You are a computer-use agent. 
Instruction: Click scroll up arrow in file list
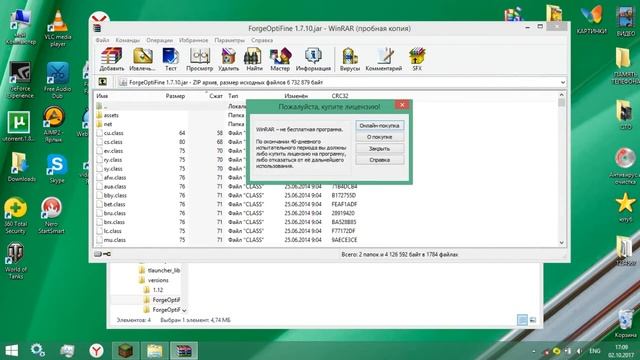click(x=562, y=95)
